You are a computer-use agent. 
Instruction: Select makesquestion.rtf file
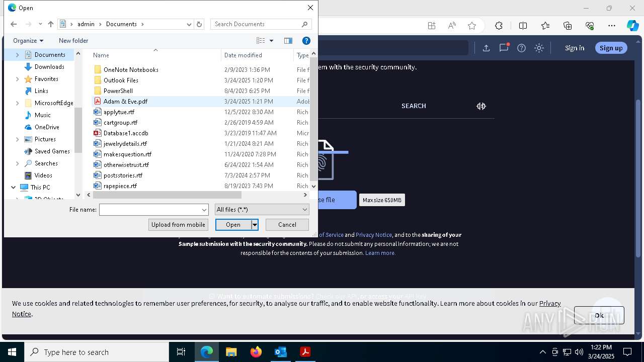[127, 154]
